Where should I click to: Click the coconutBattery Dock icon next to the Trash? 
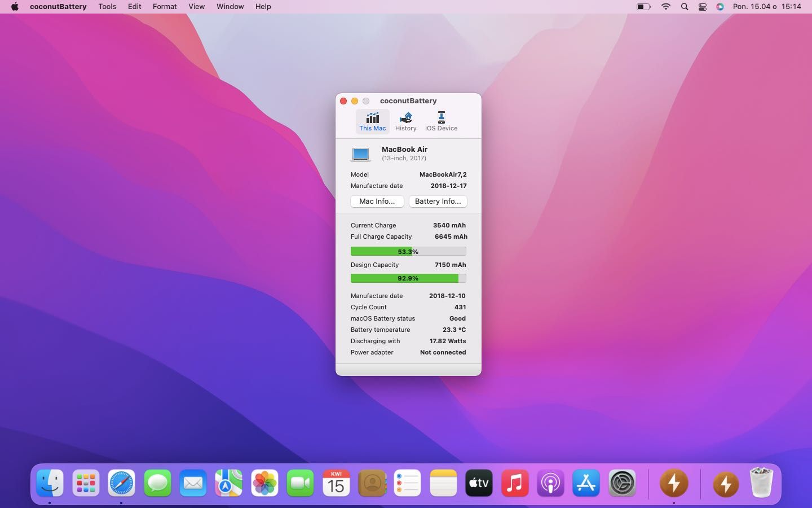click(726, 484)
